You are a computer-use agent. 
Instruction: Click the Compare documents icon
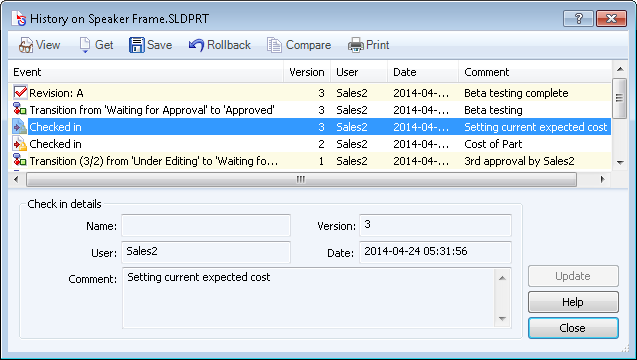(x=274, y=45)
